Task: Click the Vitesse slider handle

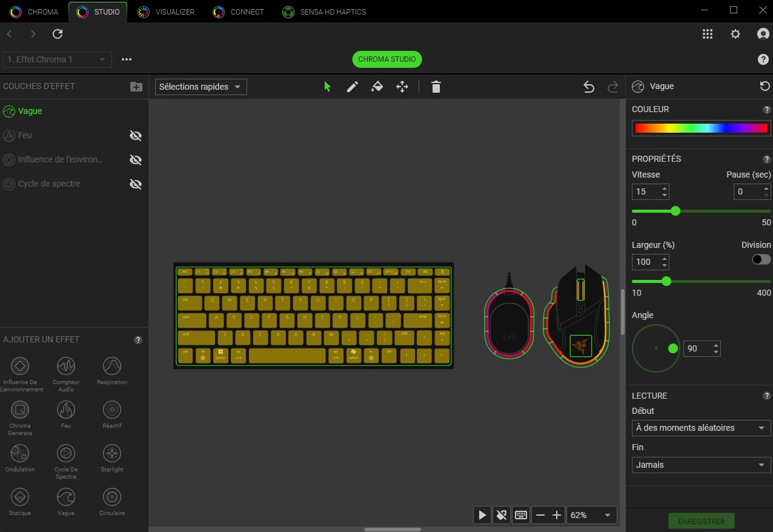Action: tap(675, 211)
